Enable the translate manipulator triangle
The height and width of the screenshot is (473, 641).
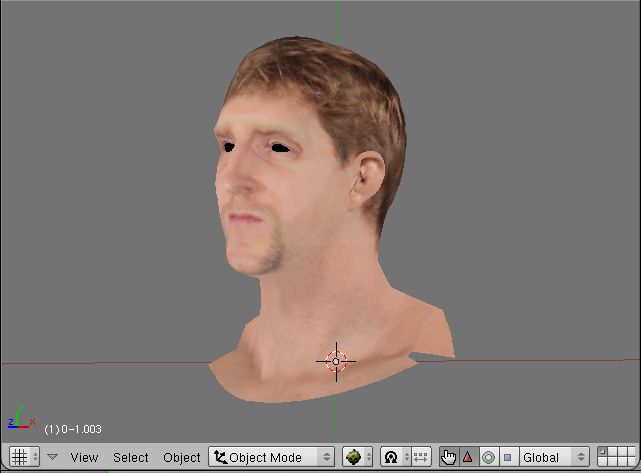pyautogui.click(x=467, y=457)
